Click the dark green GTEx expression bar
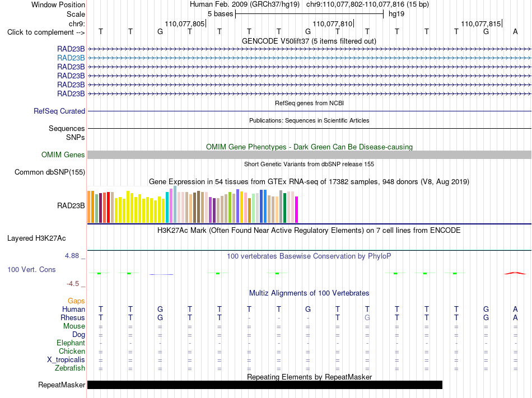532x398 pixels. [x=284, y=208]
